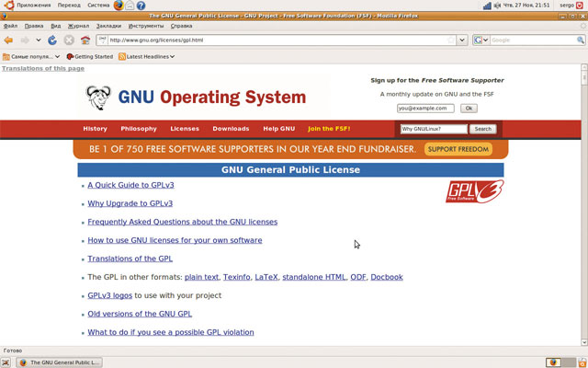
Task: Click the Join the FSF! link
Action: tap(329, 129)
